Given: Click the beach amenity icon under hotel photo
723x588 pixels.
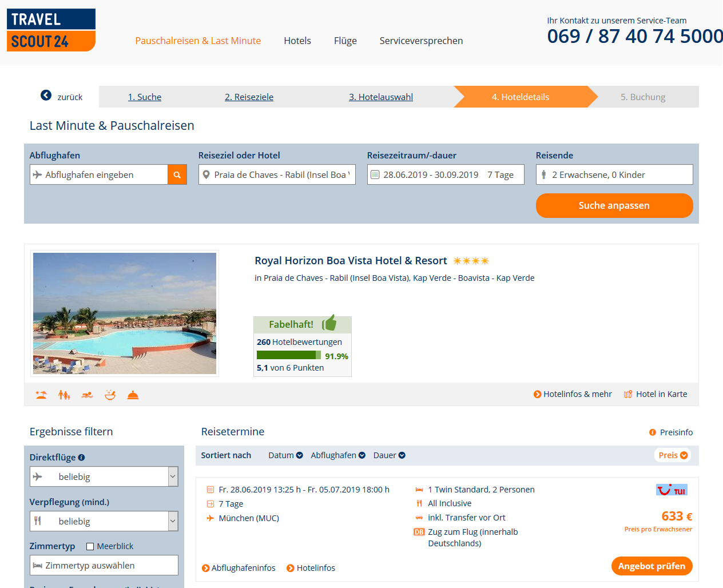Looking at the screenshot, I should [x=41, y=395].
